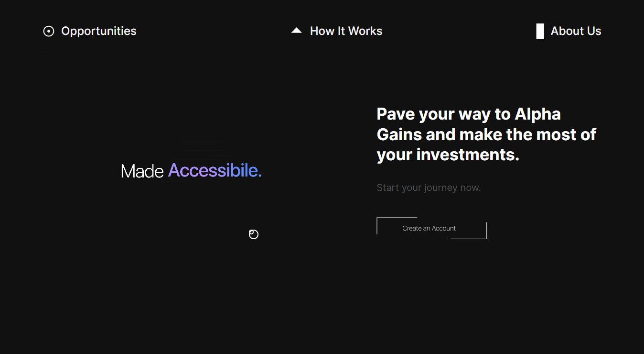Screen dimensions: 644x354
Task: Click the faint line above "Accessibile."
Action: pyautogui.click(x=201, y=142)
